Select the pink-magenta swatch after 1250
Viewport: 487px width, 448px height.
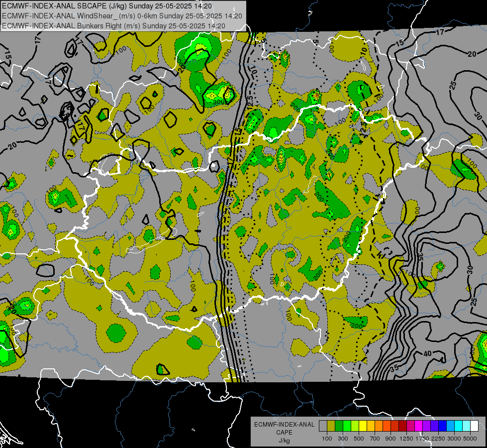click(x=410, y=426)
